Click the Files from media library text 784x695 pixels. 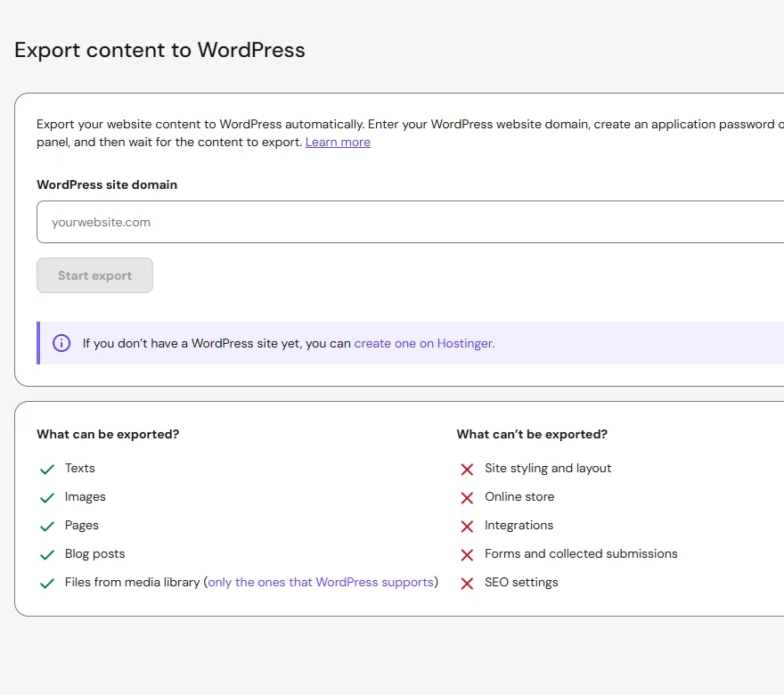pyautogui.click(x=133, y=582)
